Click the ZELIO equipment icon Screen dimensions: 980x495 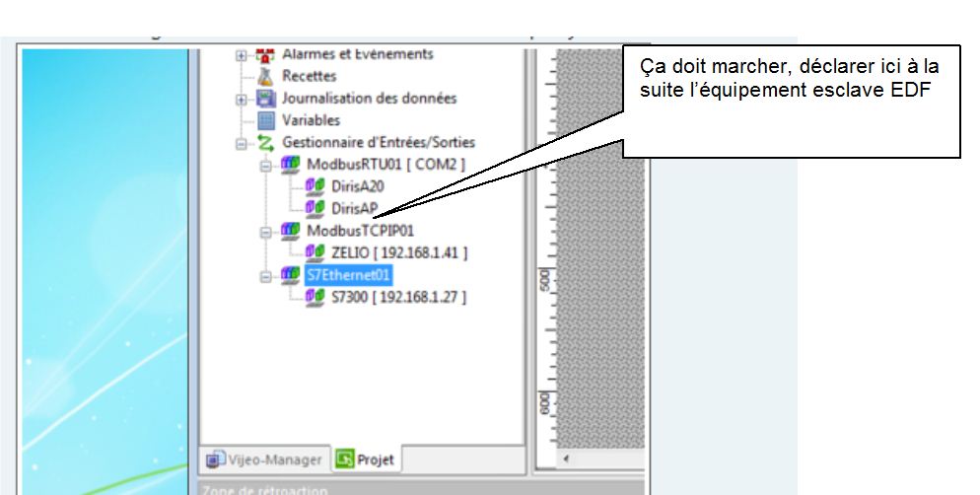click(315, 252)
